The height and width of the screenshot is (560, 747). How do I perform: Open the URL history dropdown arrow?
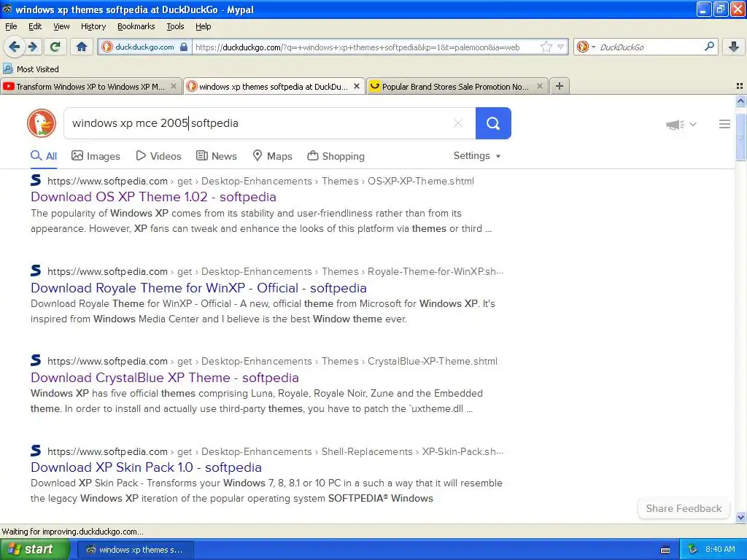coord(561,47)
